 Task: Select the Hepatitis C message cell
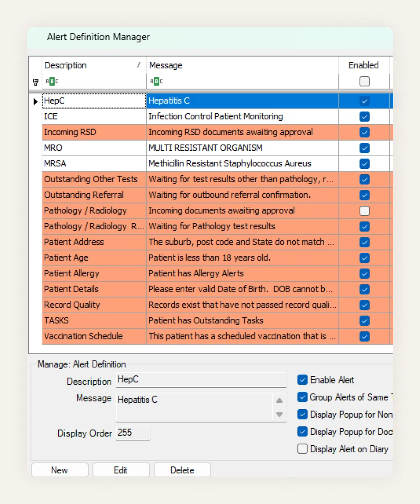click(242, 101)
